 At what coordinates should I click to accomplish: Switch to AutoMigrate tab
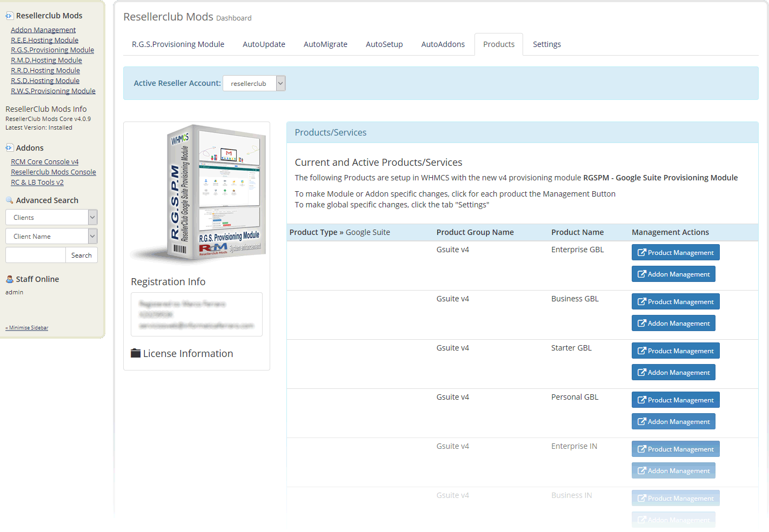click(x=325, y=44)
